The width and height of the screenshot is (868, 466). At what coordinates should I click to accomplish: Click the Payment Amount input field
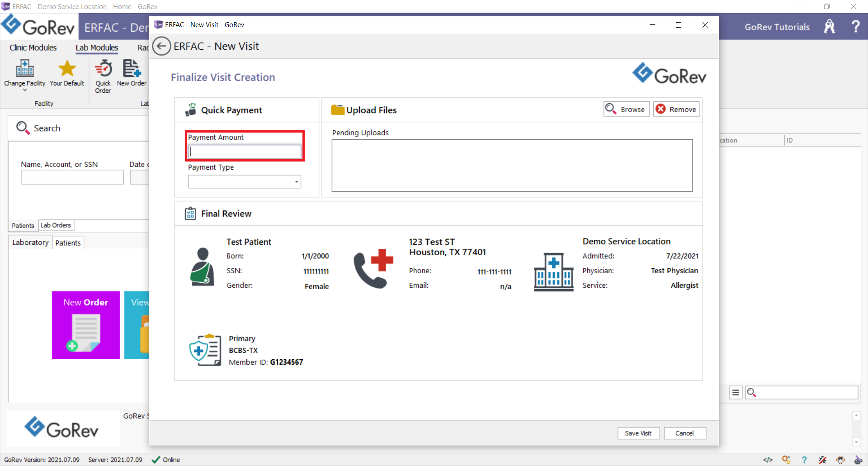(x=245, y=152)
